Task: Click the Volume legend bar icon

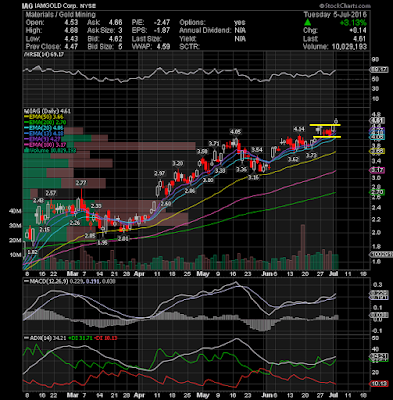Action: (x=25, y=151)
